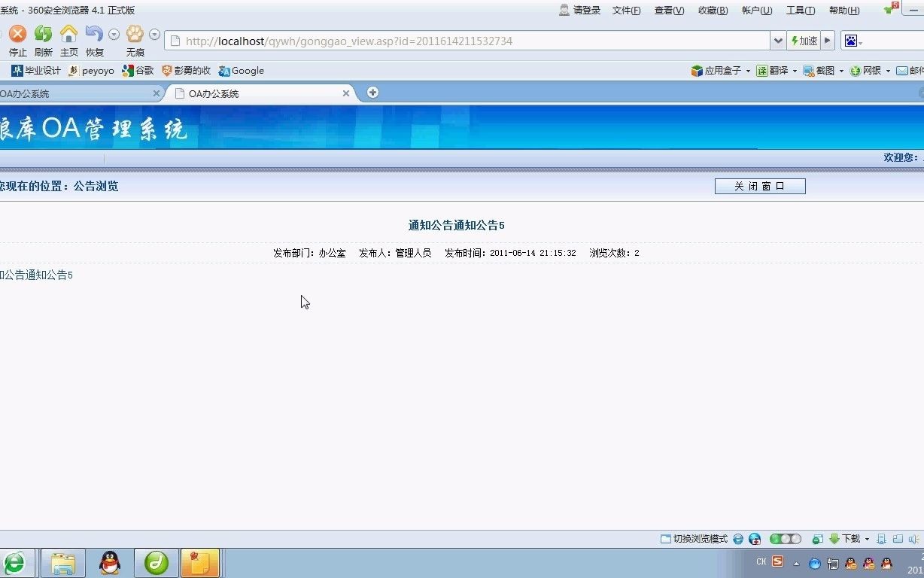
Task: Open the 工具(T) menu
Action: (x=800, y=10)
